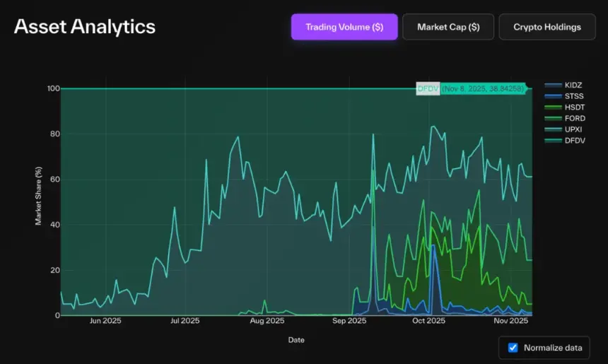This screenshot has width=608, height=364.
Task: Click the Asset Analytics heading
Action: [85, 27]
